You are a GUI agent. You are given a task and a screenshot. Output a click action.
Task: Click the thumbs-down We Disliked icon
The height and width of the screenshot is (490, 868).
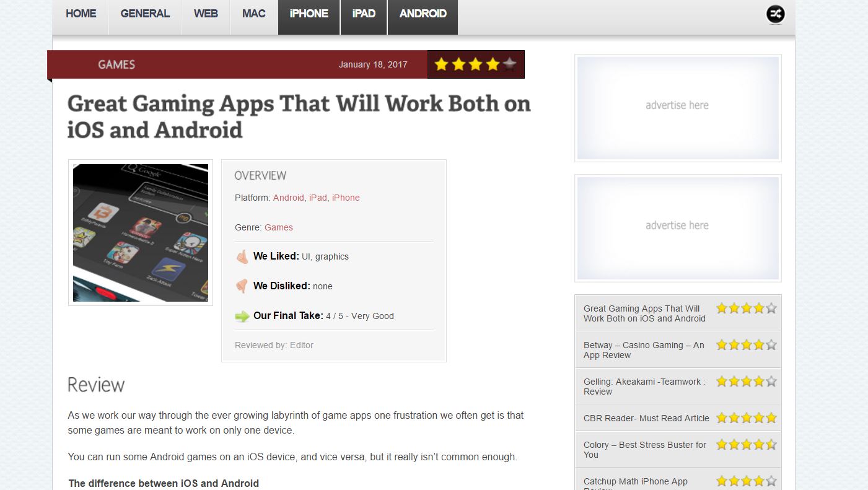(x=242, y=286)
